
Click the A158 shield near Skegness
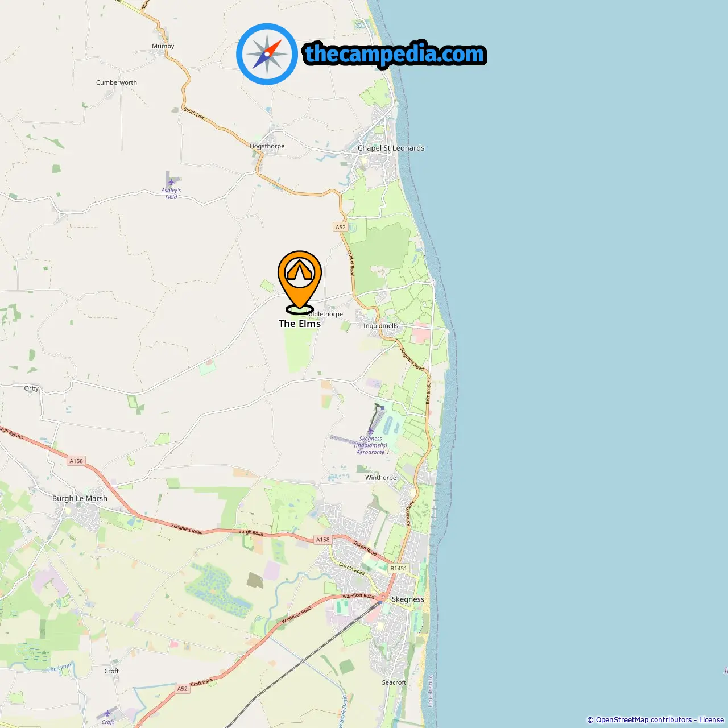(x=323, y=540)
